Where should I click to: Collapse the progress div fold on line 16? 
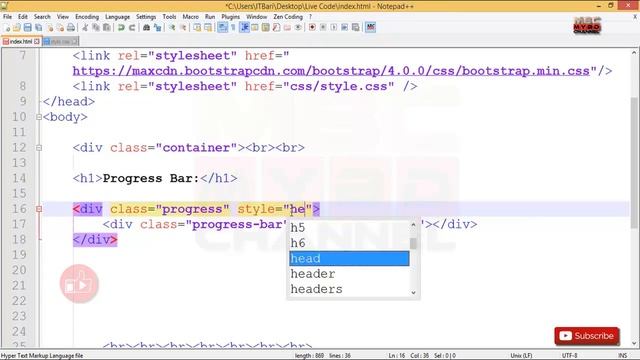[x=39, y=209]
